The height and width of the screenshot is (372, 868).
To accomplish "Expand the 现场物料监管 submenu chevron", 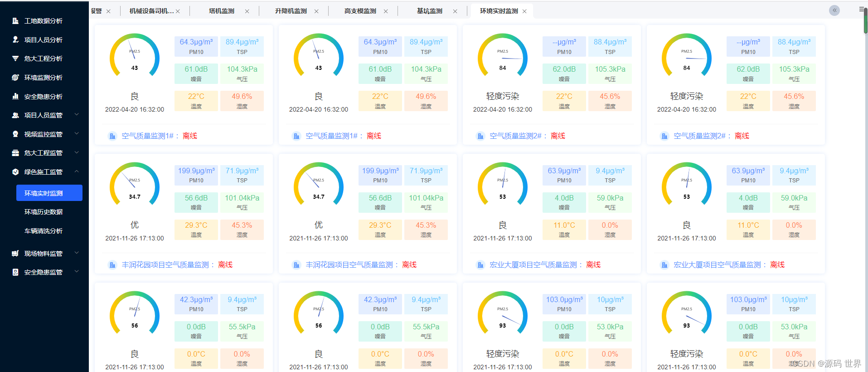I will 77,253.
